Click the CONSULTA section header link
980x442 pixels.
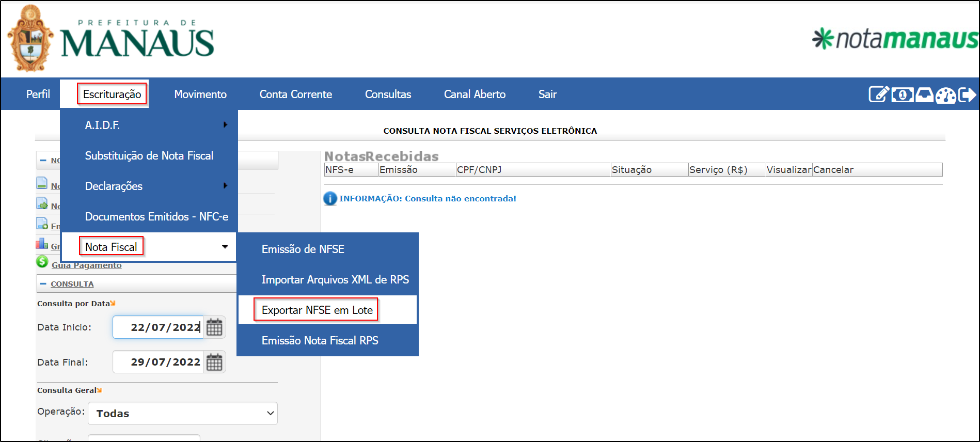pos(72,284)
